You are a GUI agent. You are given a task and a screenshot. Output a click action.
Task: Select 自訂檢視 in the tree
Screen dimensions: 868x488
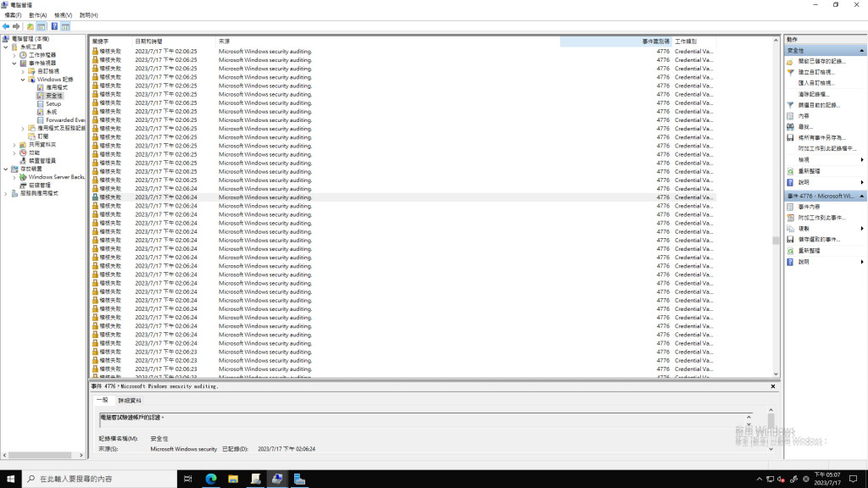pyautogui.click(x=48, y=71)
